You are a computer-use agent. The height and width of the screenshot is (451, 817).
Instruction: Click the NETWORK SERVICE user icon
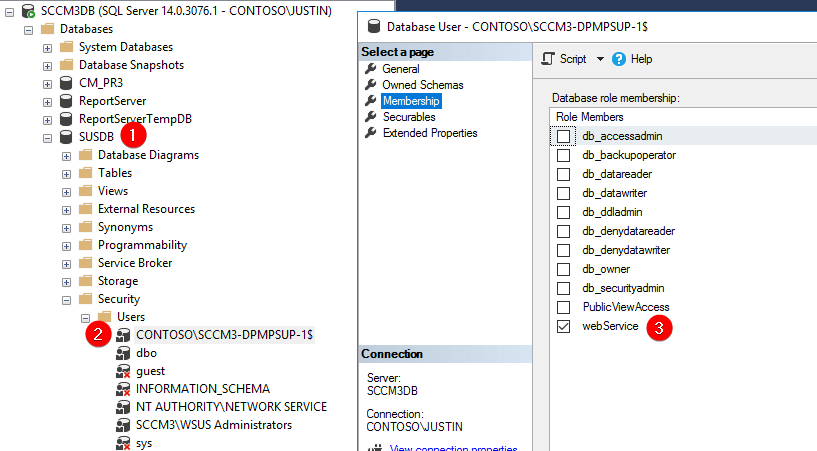[123, 407]
